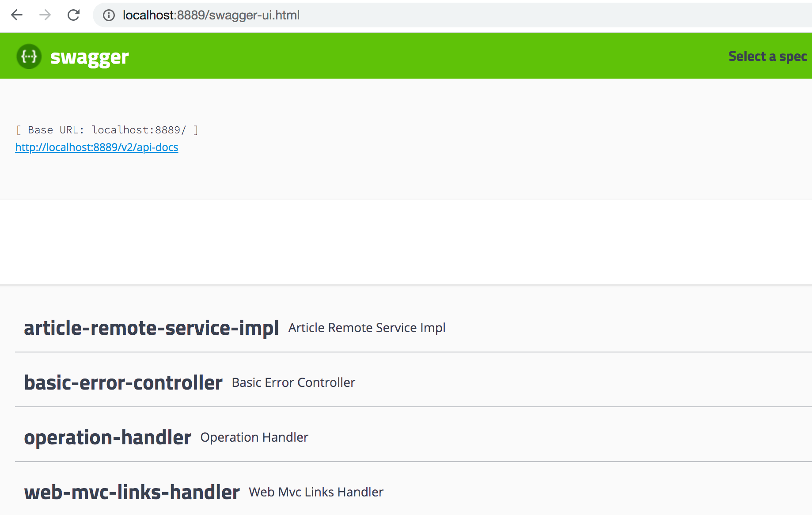The width and height of the screenshot is (812, 515).
Task: Click the Base URL localhost:8889 text
Action: pyautogui.click(x=107, y=130)
